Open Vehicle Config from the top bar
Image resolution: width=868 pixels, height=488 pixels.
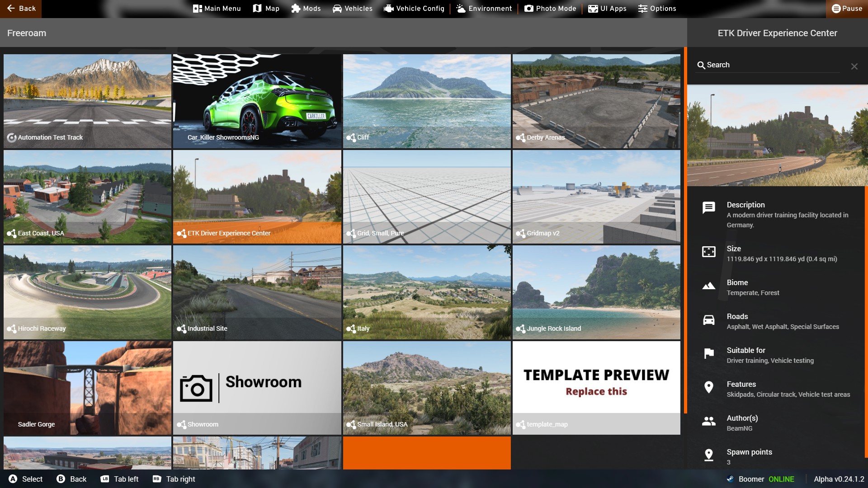coord(414,9)
